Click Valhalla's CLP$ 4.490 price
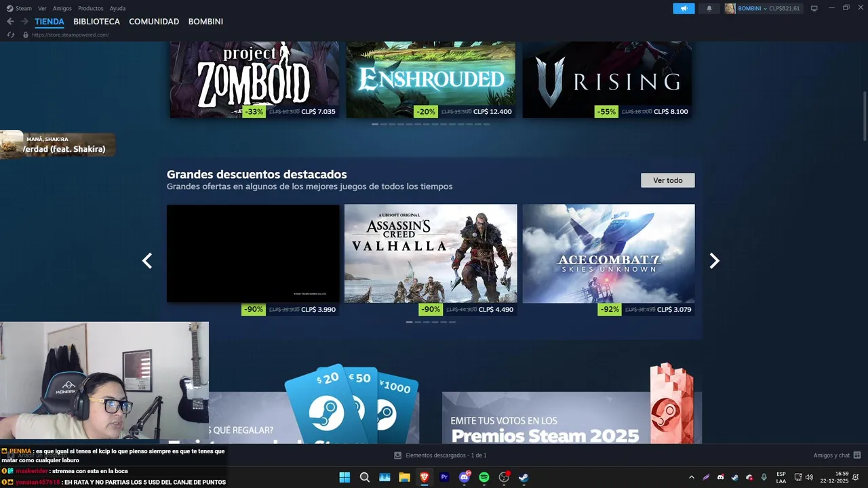Screen dimensions: 868x488 (496, 310)
